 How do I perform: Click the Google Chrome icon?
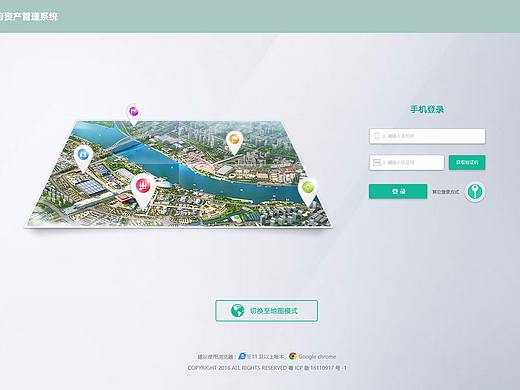click(x=293, y=356)
